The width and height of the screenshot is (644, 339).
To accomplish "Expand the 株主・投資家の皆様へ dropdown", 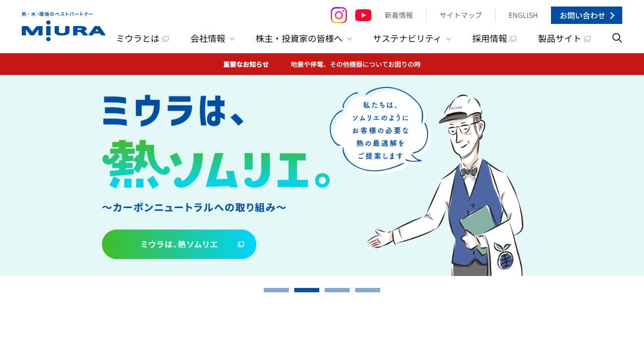I will tap(304, 39).
